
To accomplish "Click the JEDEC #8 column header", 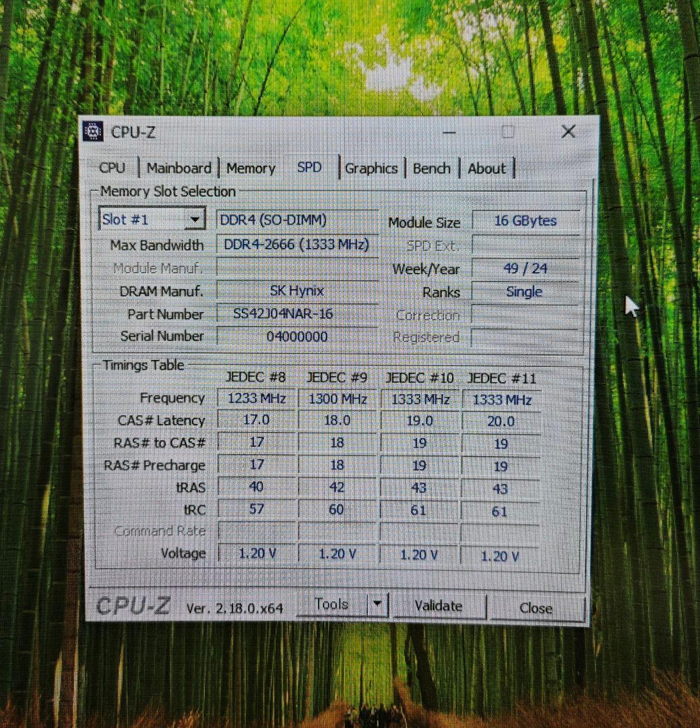I will point(255,377).
